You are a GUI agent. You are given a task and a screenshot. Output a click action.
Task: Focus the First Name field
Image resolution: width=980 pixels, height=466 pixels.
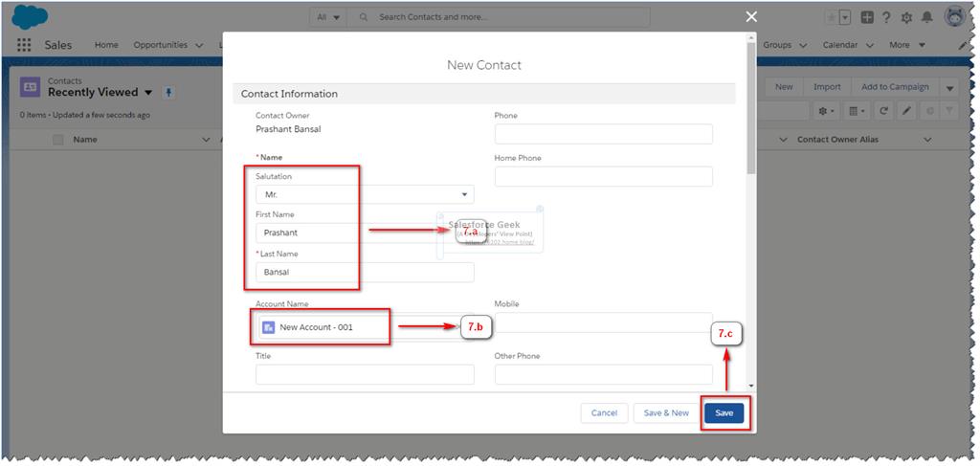365,233
